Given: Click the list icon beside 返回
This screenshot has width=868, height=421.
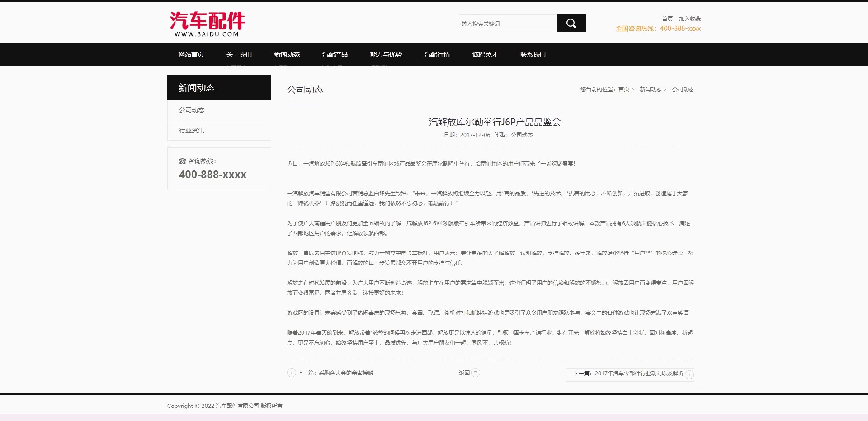Looking at the screenshot, I should (x=476, y=373).
